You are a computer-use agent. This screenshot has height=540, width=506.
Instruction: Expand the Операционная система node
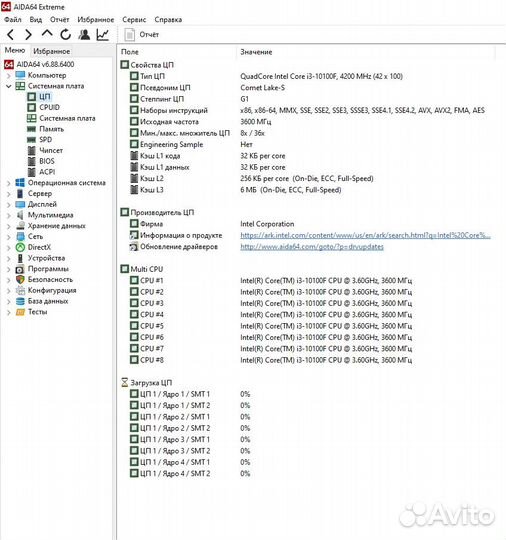(9, 183)
